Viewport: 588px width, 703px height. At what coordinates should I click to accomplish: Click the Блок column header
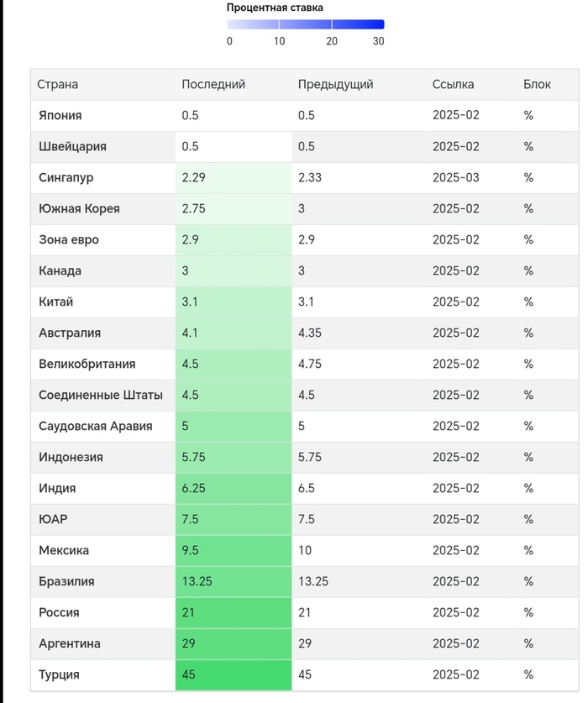tap(537, 84)
